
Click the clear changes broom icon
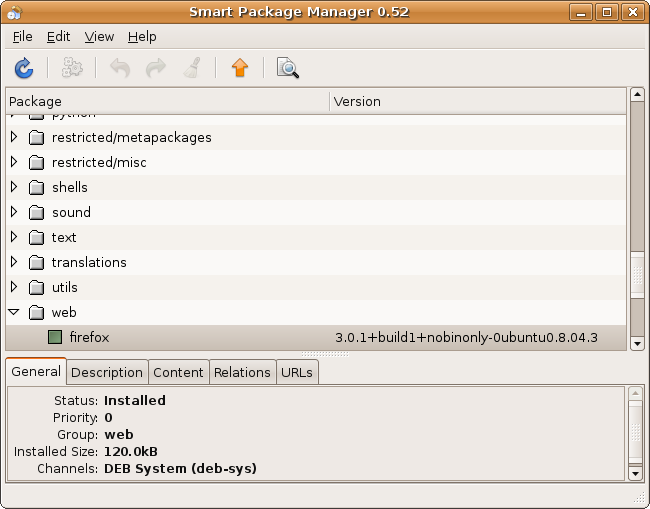pyautogui.click(x=192, y=68)
